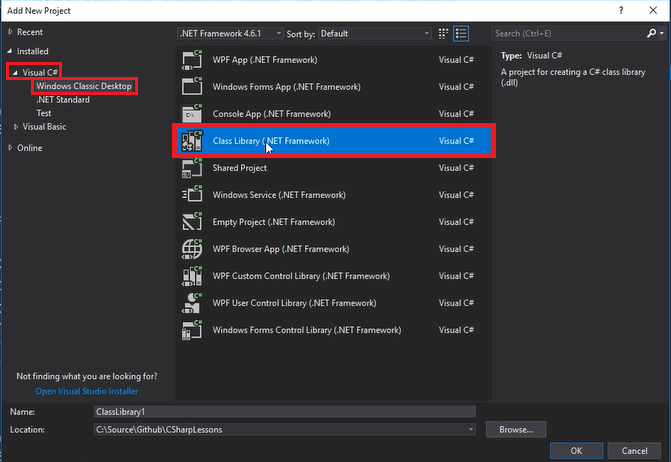Select the Recent tree label
The image size is (671, 462).
pyautogui.click(x=30, y=32)
